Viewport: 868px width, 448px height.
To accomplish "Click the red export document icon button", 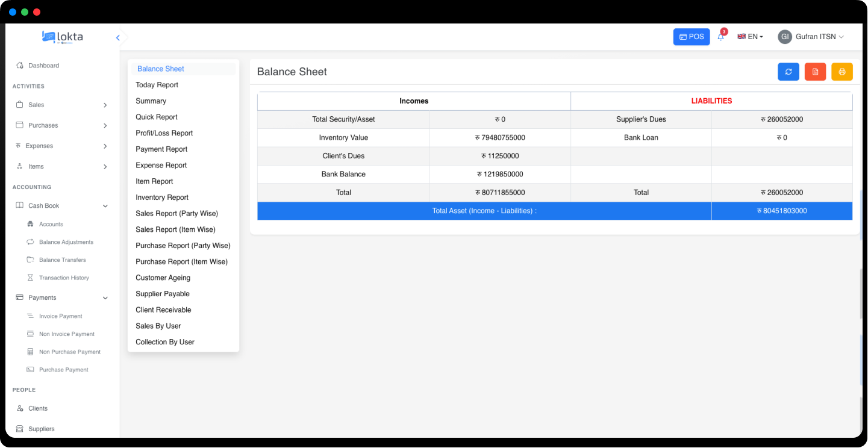I will point(815,72).
